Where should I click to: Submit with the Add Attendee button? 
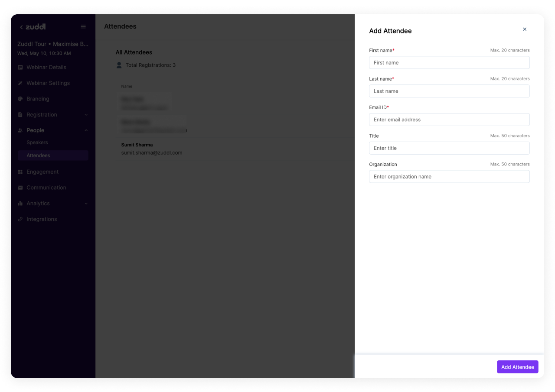518,367
